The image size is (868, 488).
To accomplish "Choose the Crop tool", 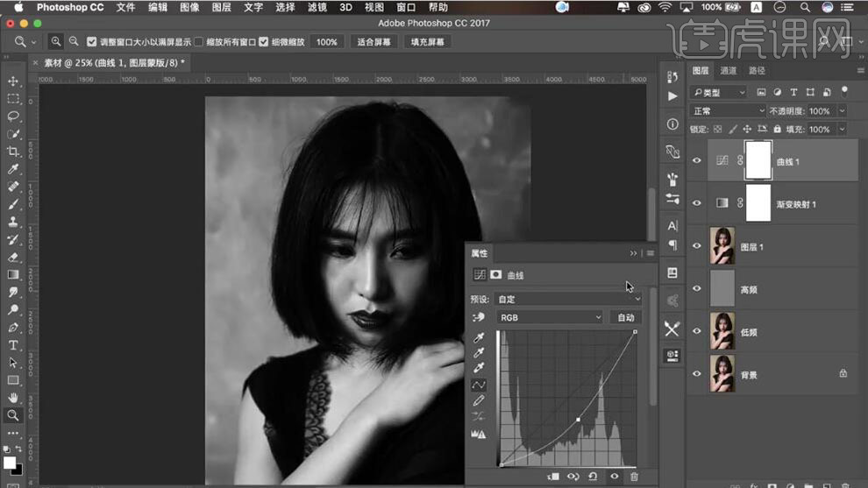I will click(13, 152).
